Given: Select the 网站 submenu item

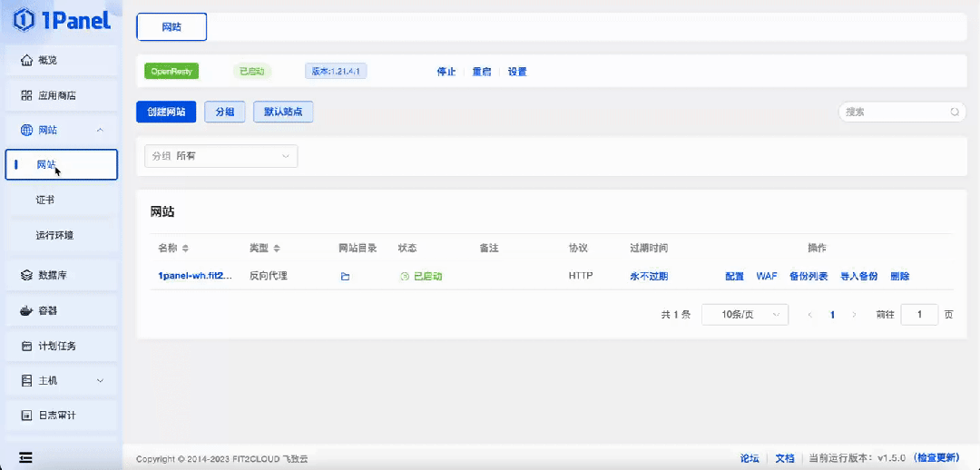Looking at the screenshot, I should point(62,165).
